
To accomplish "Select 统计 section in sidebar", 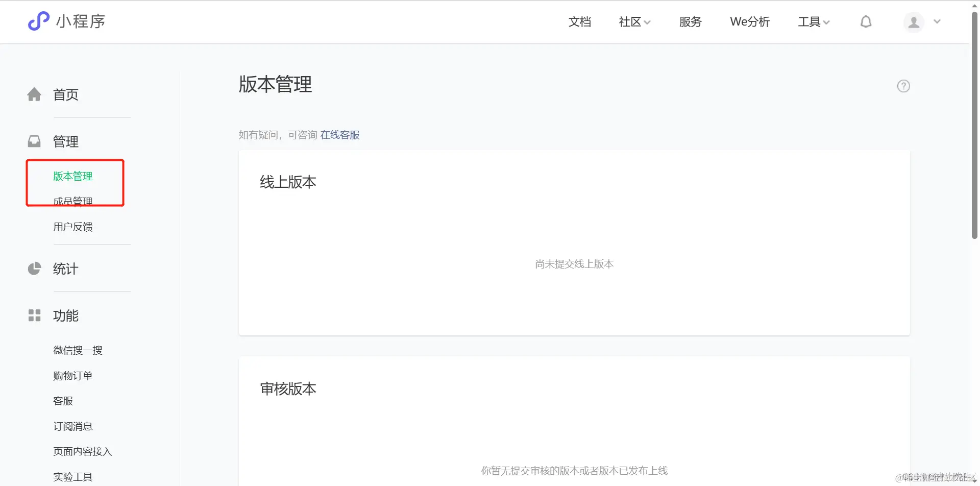I will point(66,269).
